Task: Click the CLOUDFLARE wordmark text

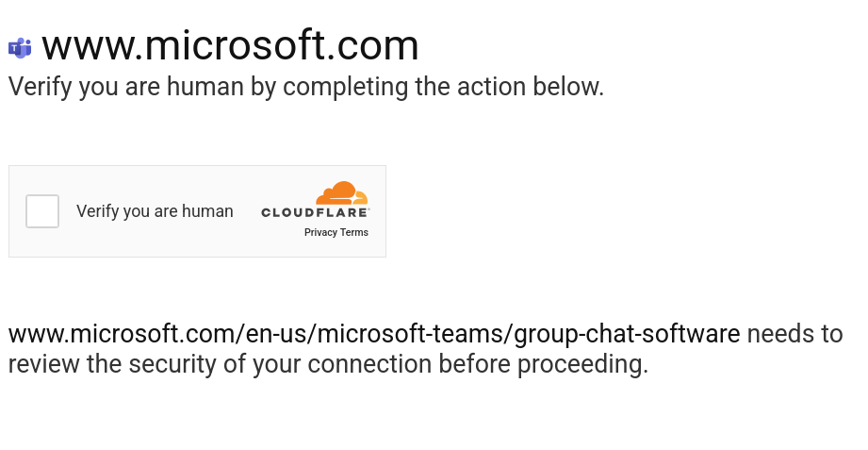Action: pyautogui.click(x=315, y=213)
